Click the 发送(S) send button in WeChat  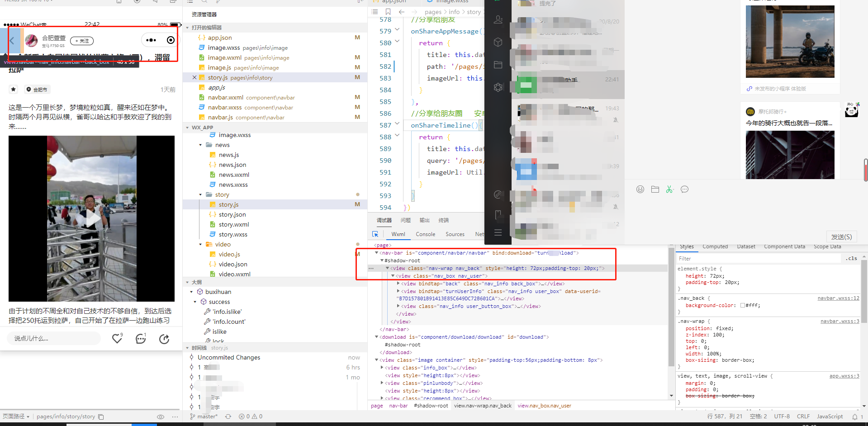click(x=841, y=237)
